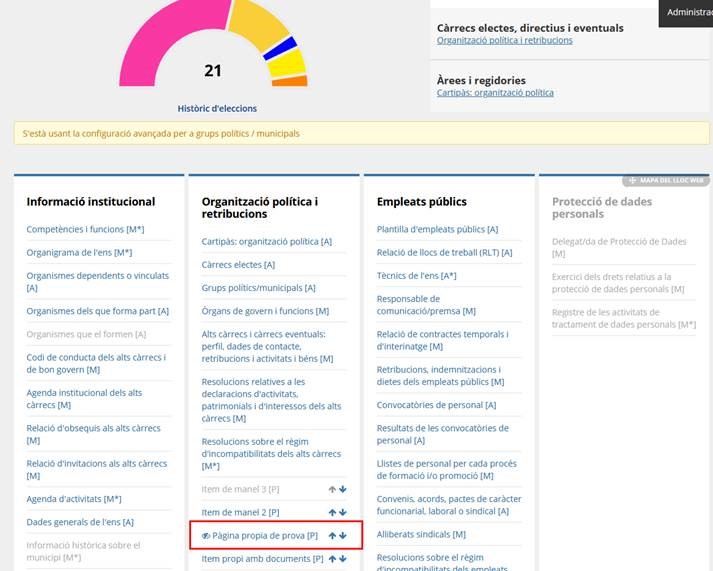Open 'Grups polítics/municipals [A]' entry

258,288
